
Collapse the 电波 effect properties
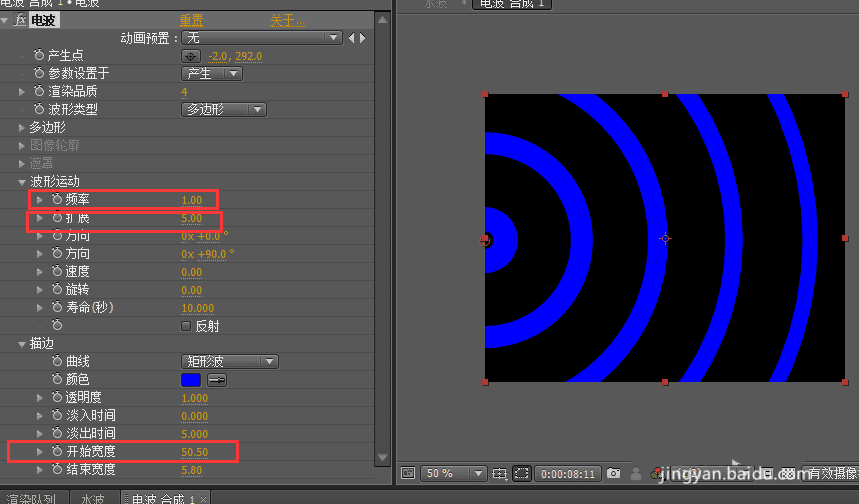coord(4,21)
